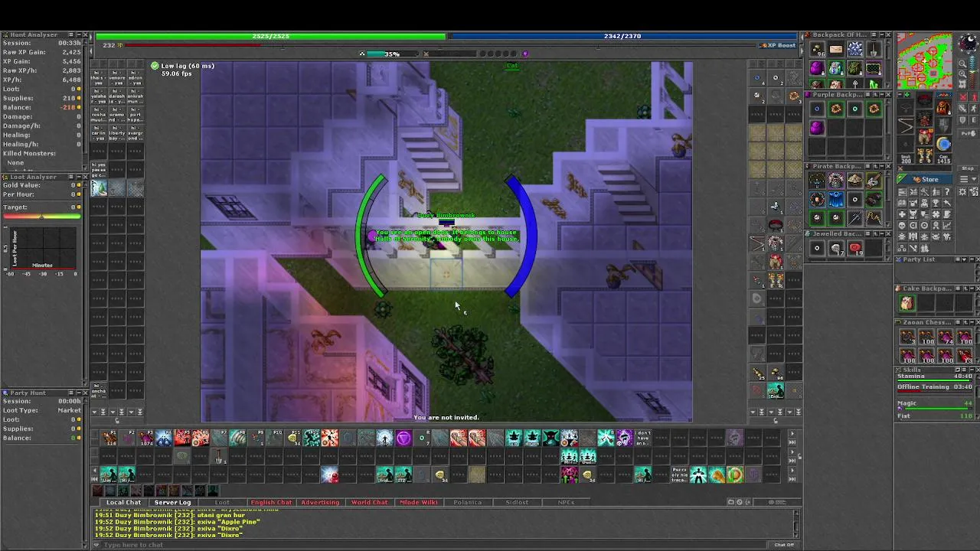This screenshot has width=980, height=551.
Task: Toggle expert mode with the E button
Action: tap(975, 119)
